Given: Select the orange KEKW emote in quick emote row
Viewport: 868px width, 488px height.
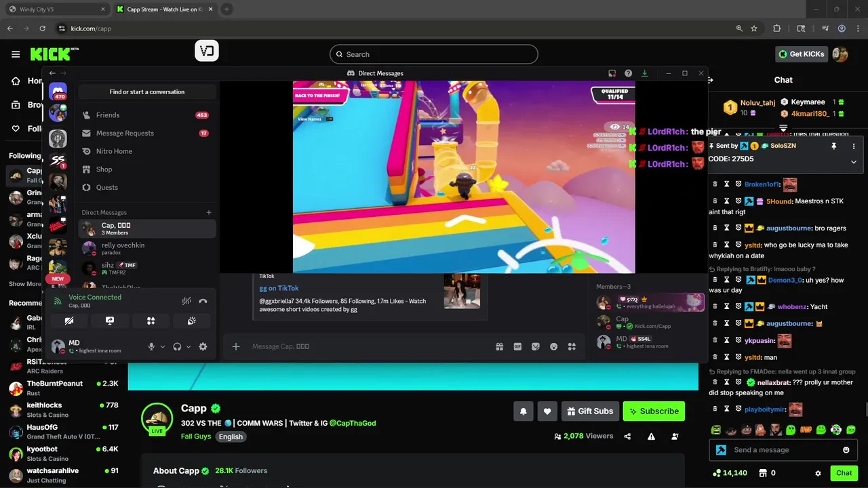Looking at the screenshot, I should [806, 430].
